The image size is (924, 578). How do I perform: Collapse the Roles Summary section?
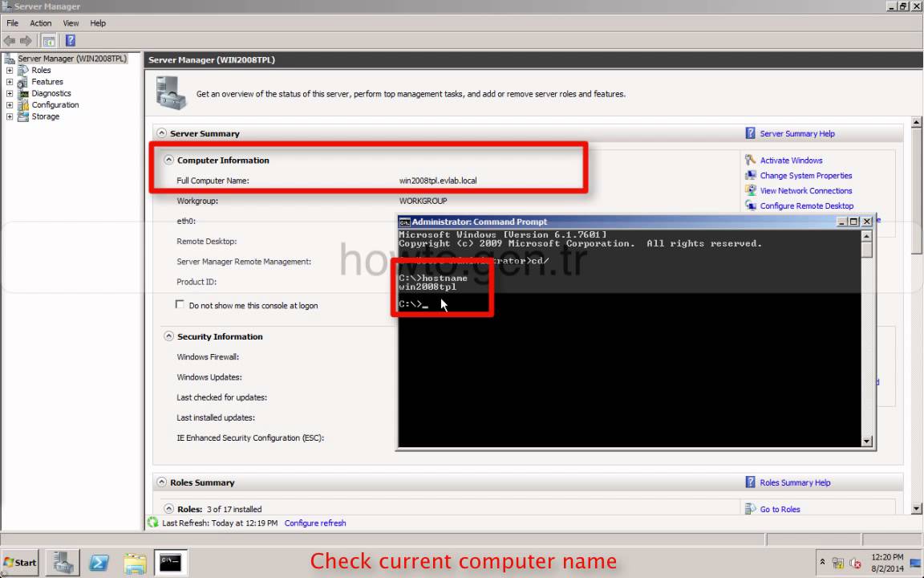pyautogui.click(x=161, y=482)
